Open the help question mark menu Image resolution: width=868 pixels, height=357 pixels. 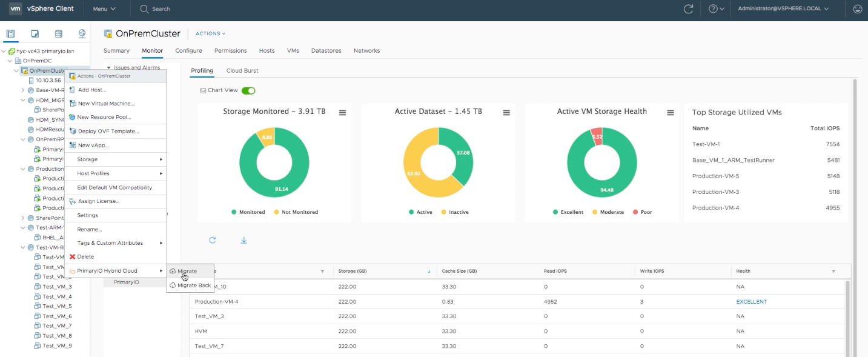[717, 9]
